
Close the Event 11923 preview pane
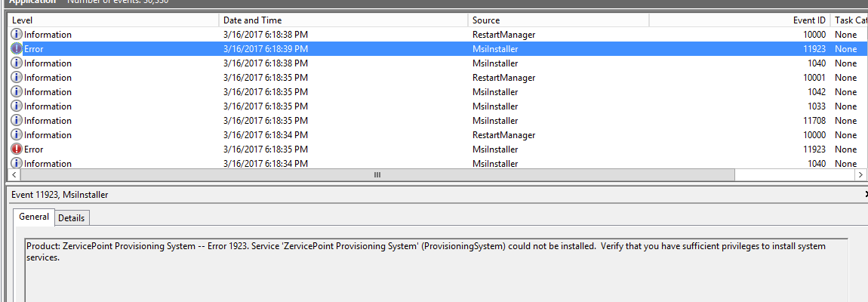(x=865, y=194)
